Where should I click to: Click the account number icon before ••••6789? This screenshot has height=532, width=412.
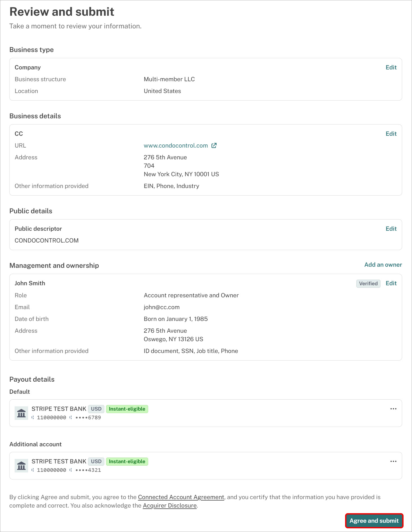tap(71, 418)
